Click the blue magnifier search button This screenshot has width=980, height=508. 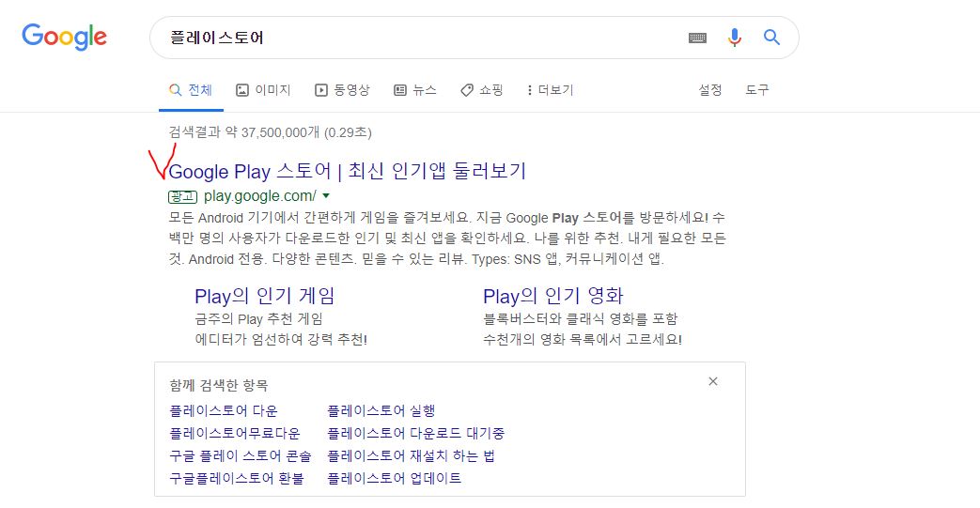pos(771,38)
